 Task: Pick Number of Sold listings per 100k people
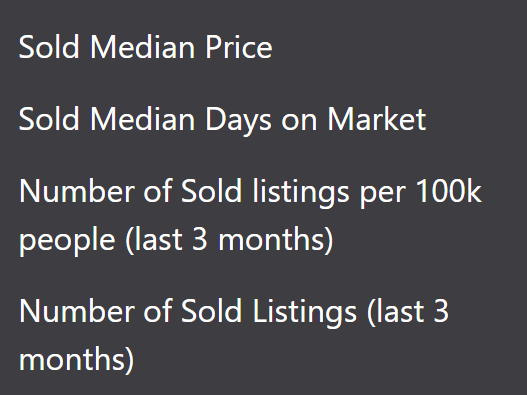point(250,215)
